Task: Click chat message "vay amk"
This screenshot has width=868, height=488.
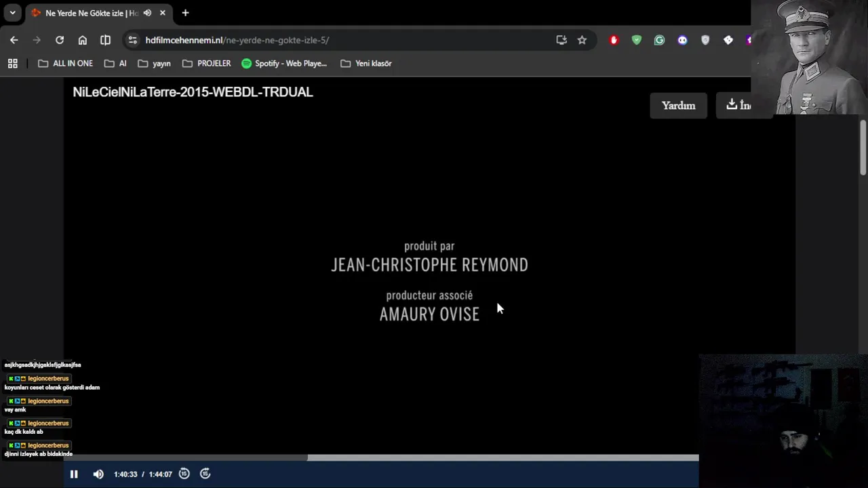Action: [15, 409]
